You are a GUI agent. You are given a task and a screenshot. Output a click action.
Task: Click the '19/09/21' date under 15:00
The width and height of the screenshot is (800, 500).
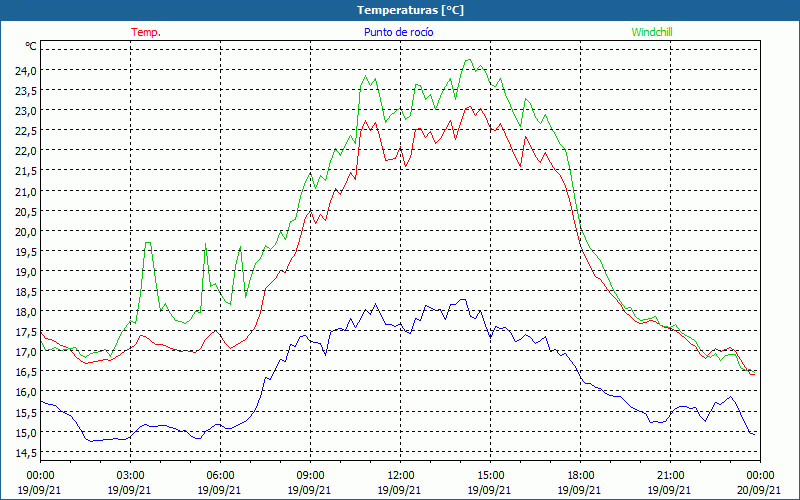coord(490,490)
